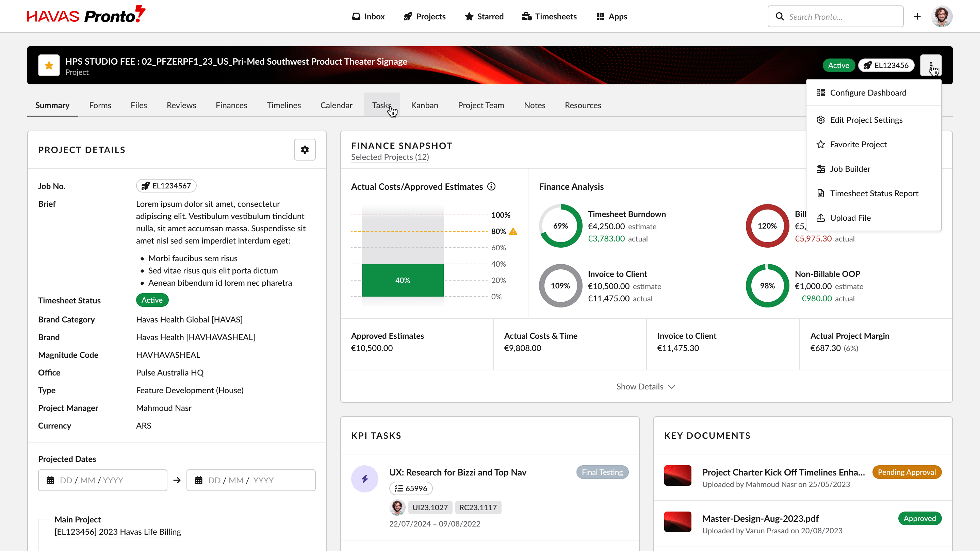This screenshot has height=551, width=980.
Task: Click the 109% Invoice to Client donut
Action: (x=560, y=286)
